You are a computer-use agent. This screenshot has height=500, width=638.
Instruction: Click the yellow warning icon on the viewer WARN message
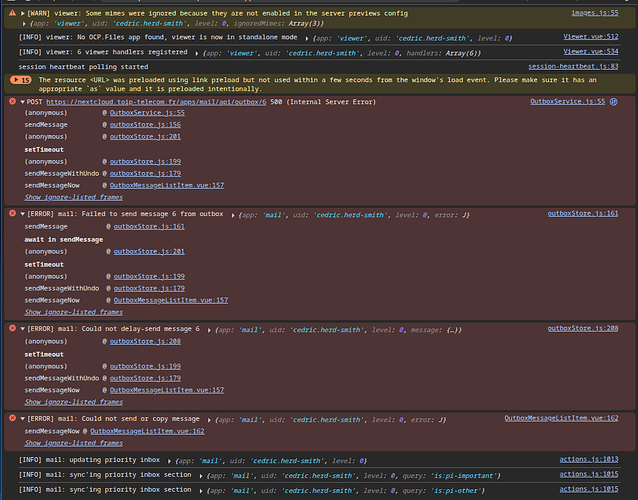12,13
